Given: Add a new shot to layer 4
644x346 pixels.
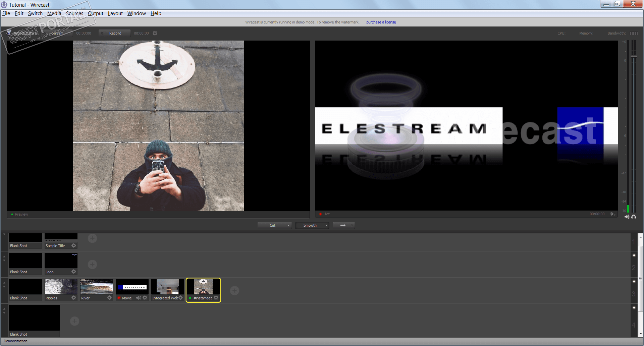Looking at the screenshot, I should [x=74, y=321].
